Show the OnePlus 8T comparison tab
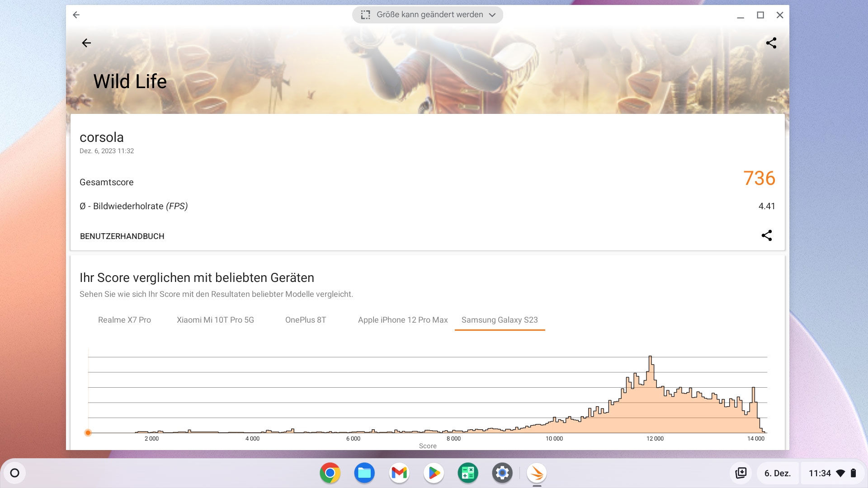 click(x=306, y=320)
